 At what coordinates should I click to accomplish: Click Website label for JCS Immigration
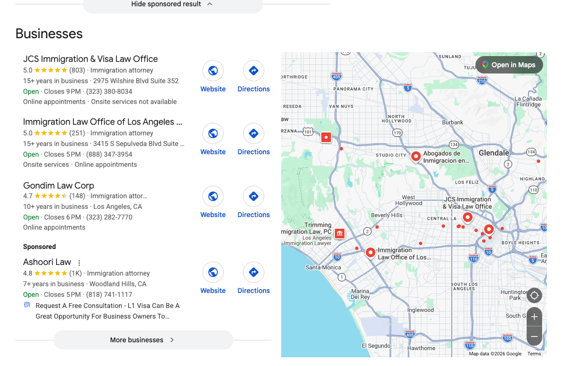pos(213,89)
